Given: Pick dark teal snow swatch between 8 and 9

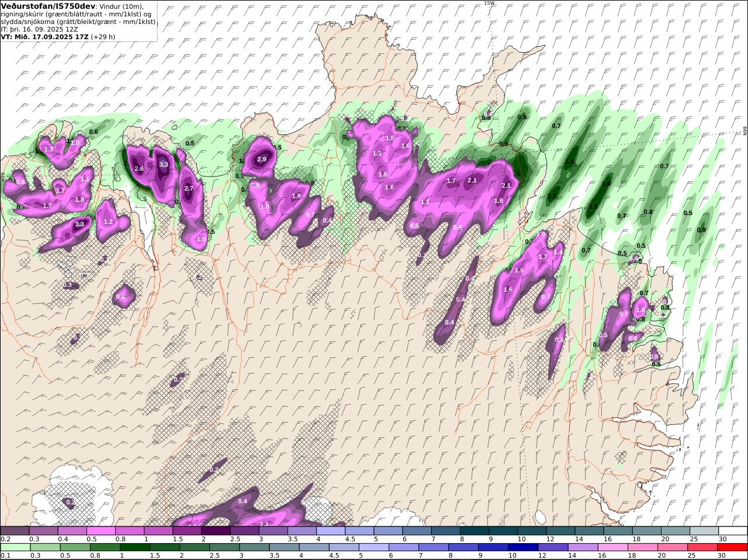Looking at the screenshot, I should tap(475, 531).
